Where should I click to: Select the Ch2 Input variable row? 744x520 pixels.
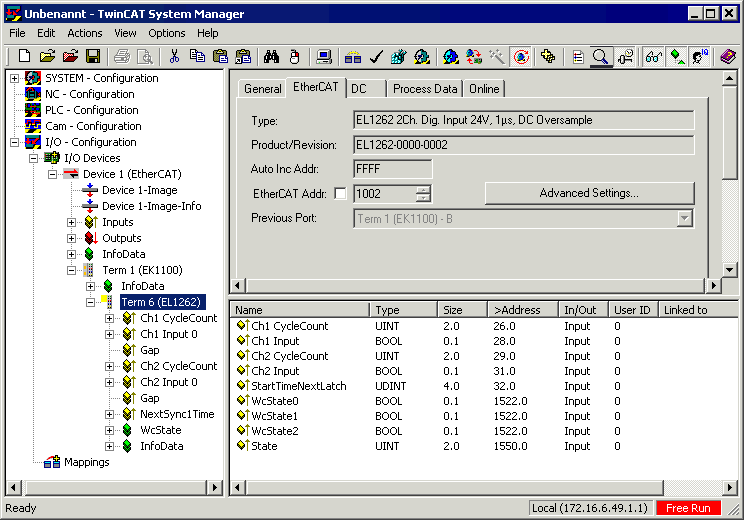(x=484, y=371)
